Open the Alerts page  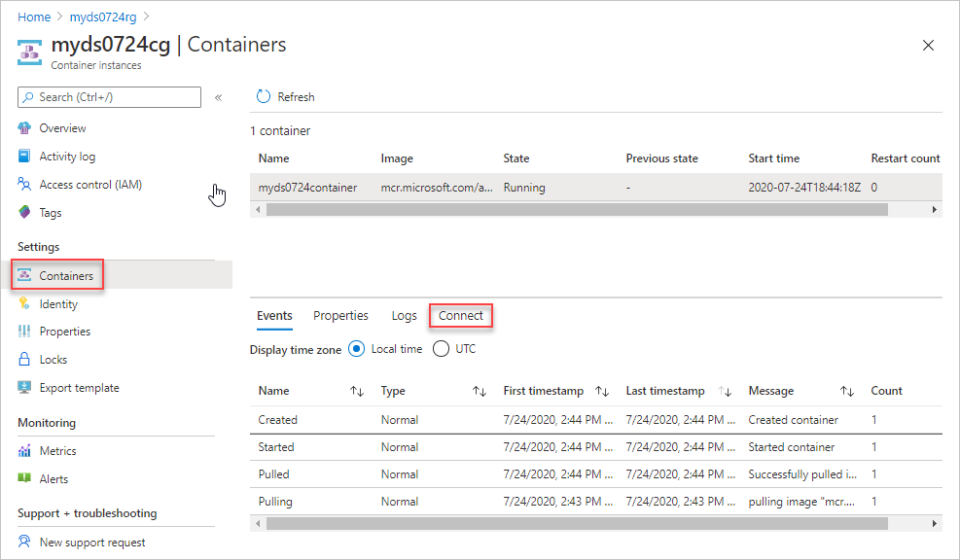[x=54, y=478]
